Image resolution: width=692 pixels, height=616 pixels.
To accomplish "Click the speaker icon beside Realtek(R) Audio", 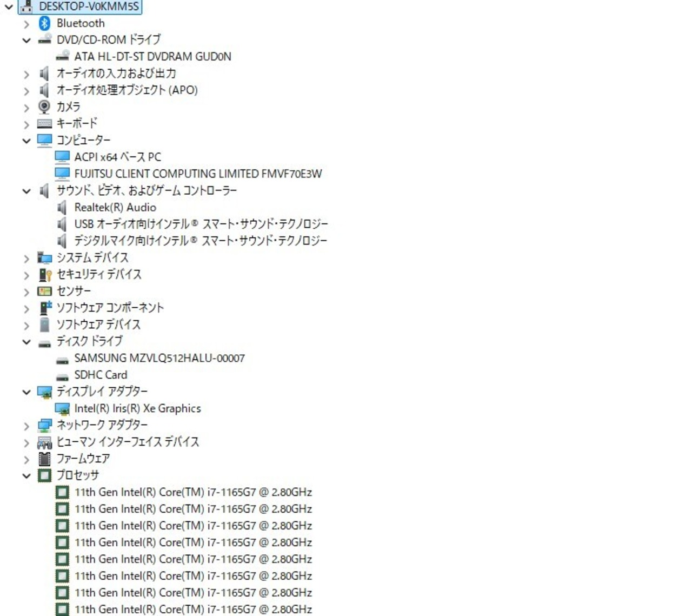I will tap(62, 207).
